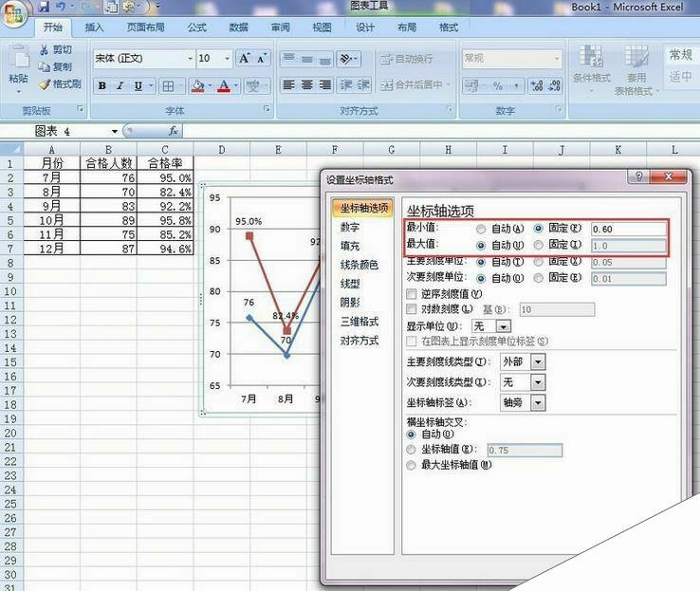This screenshot has width=700, height=591.
Task: Select Auto for the major unit
Action: 481,262
